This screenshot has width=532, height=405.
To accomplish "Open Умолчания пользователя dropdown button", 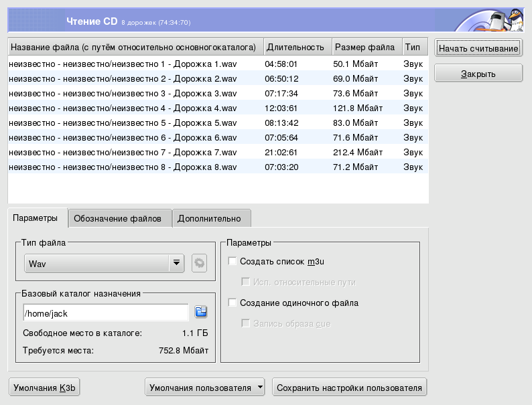I will pyautogui.click(x=204, y=388).
